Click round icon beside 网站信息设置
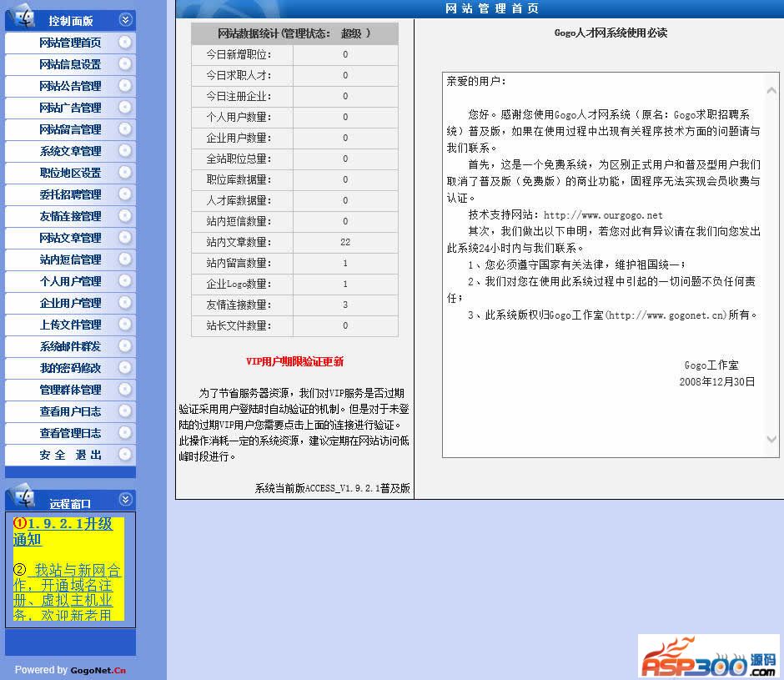Viewport: 784px width, 680px height. (x=125, y=63)
